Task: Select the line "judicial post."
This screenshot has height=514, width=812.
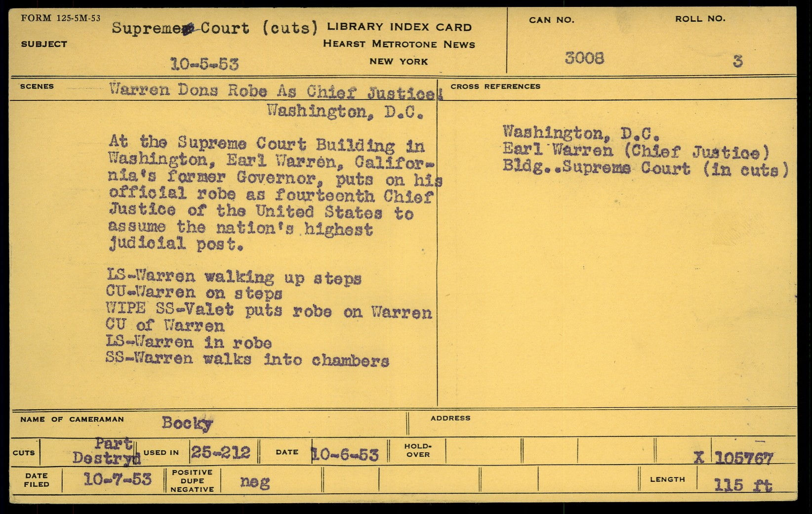Action: [176, 244]
